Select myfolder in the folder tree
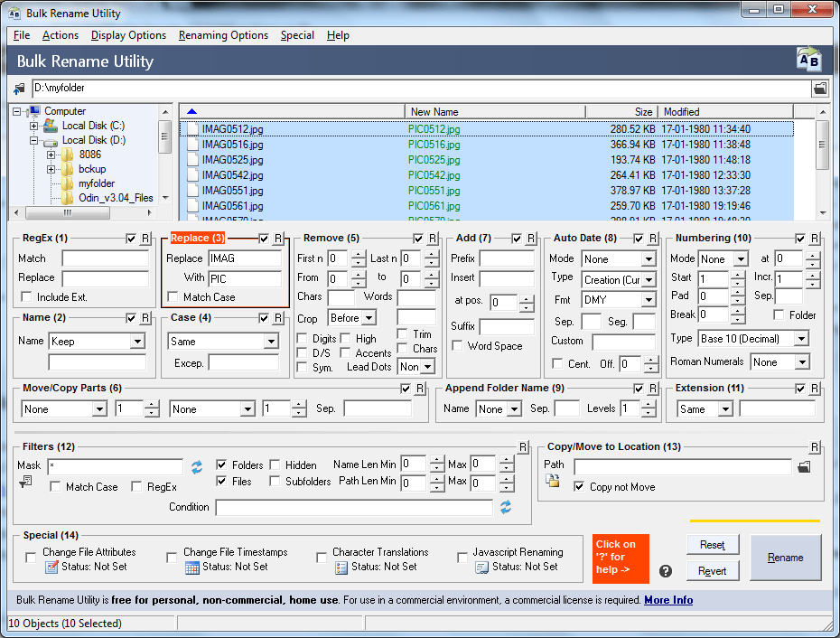 97,183
